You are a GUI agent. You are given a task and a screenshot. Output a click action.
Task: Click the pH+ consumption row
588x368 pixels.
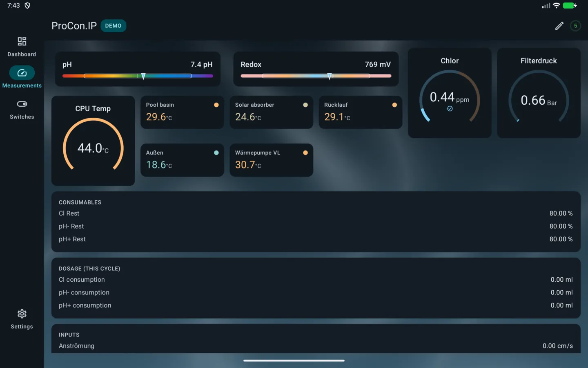point(316,305)
